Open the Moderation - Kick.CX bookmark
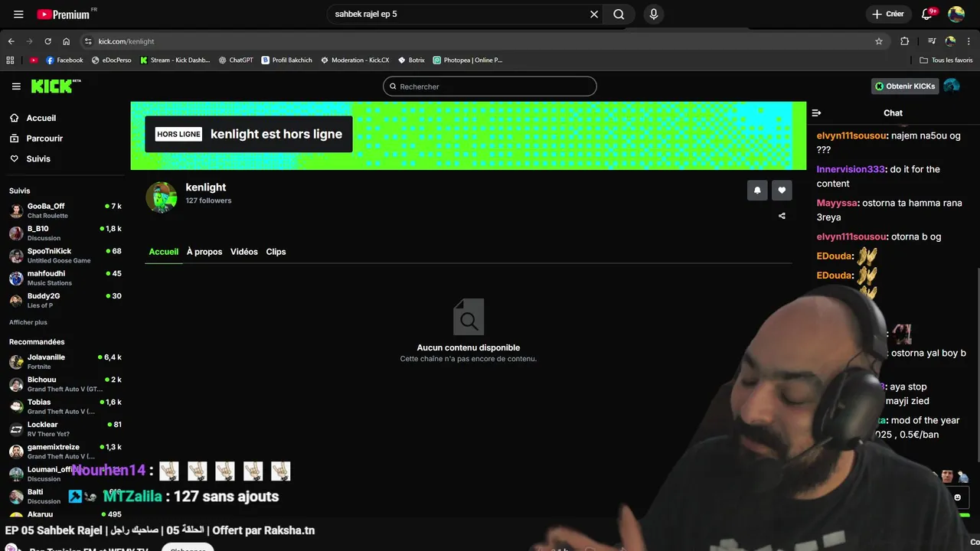This screenshot has height=551, width=980. 355,60
